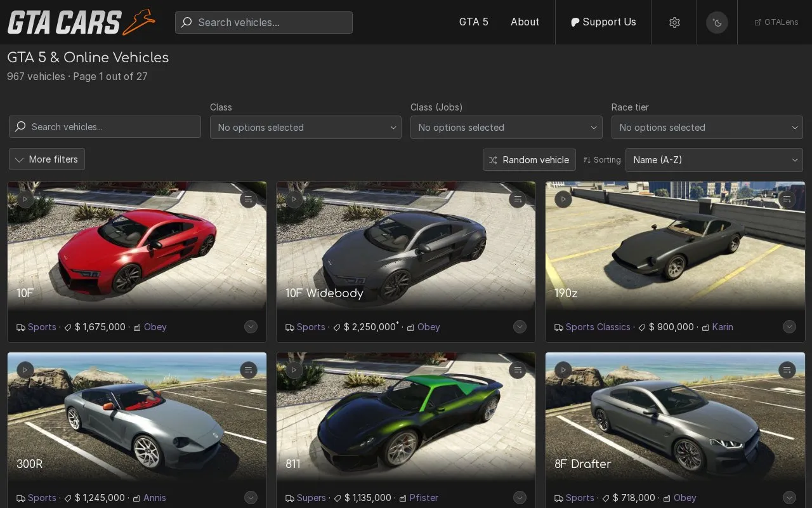Open Karin manufacturer link on 190z
This screenshot has height=508, width=812.
(723, 327)
